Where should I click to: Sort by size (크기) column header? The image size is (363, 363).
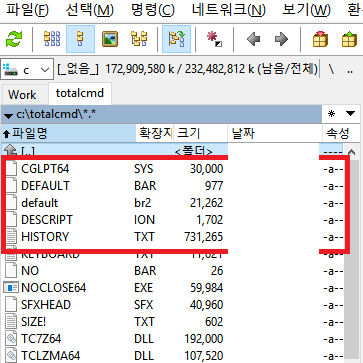pyautogui.click(x=200, y=134)
